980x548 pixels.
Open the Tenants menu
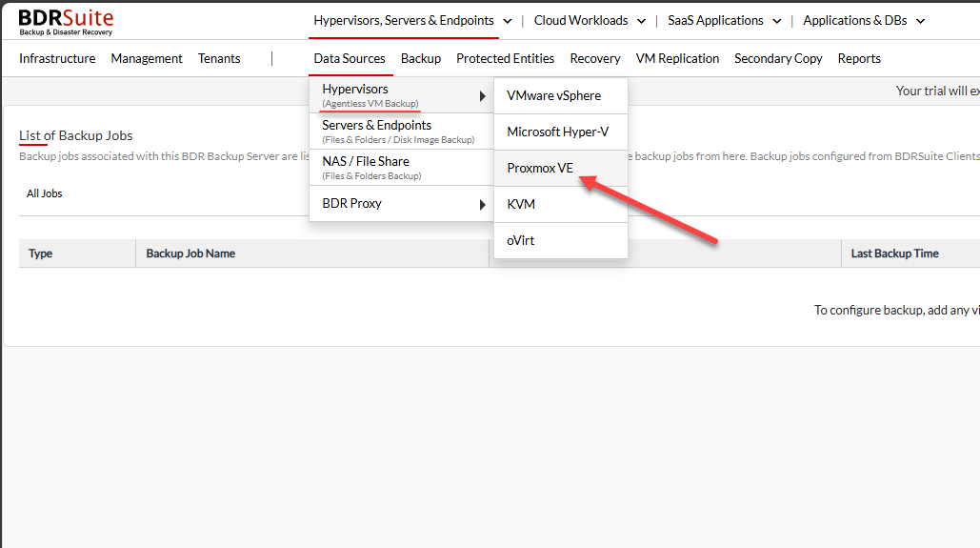[x=219, y=58]
